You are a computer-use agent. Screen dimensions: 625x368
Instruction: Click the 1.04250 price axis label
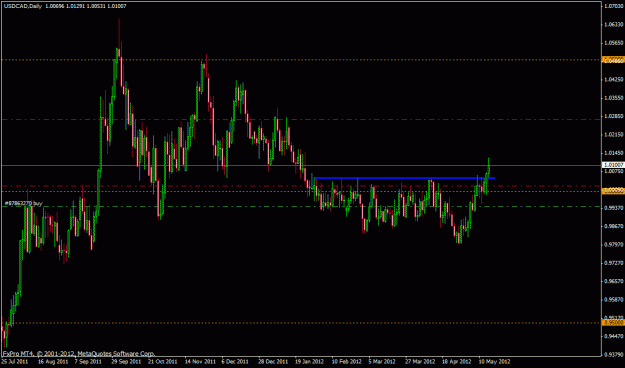click(x=614, y=80)
